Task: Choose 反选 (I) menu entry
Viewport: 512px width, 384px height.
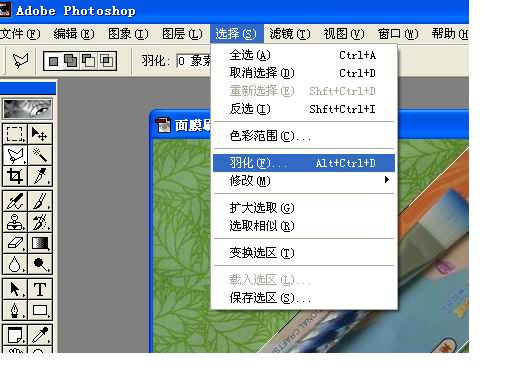Action: coord(304,109)
